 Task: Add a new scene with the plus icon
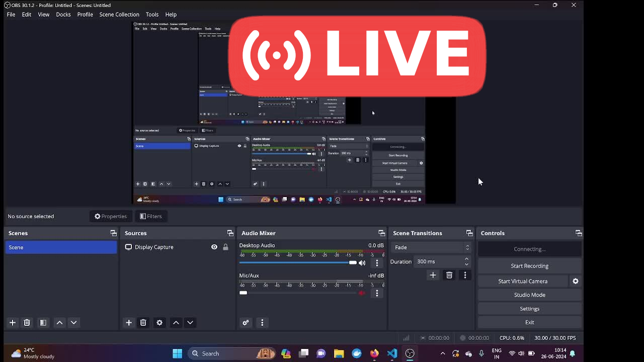point(13,323)
